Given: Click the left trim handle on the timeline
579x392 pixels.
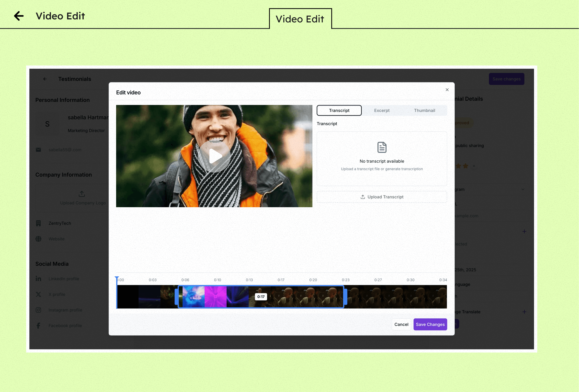Looking at the screenshot, I should pyautogui.click(x=177, y=297).
